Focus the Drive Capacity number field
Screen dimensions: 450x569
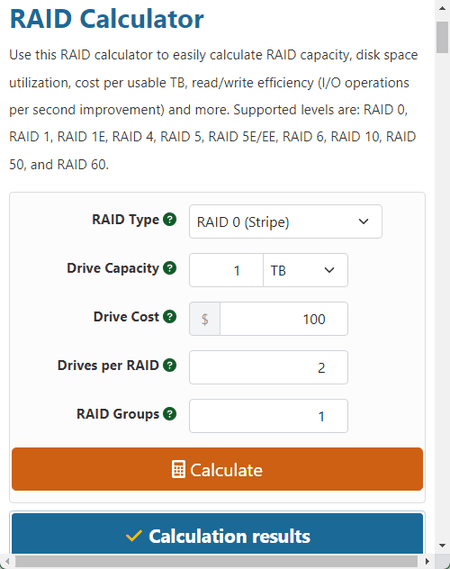226,270
